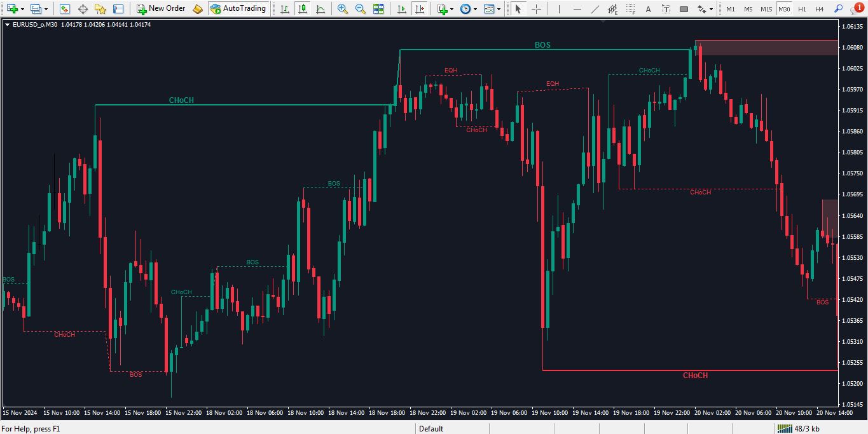
Task: Click the red supply zone rectangle near BOS
Action: (x=766, y=48)
